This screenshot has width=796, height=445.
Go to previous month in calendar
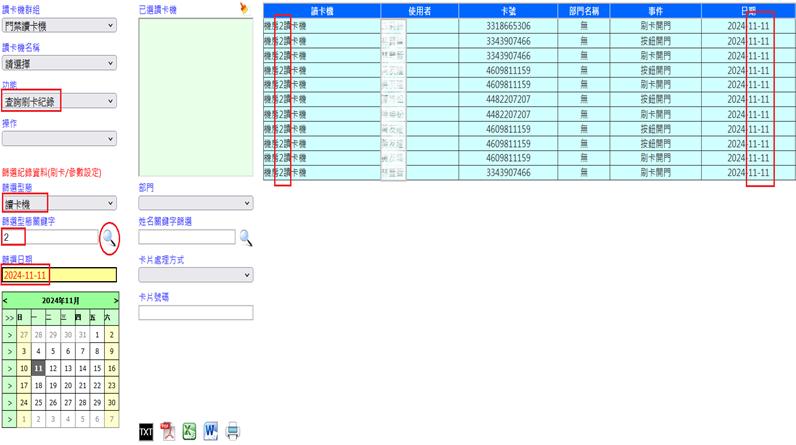tap(5, 300)
